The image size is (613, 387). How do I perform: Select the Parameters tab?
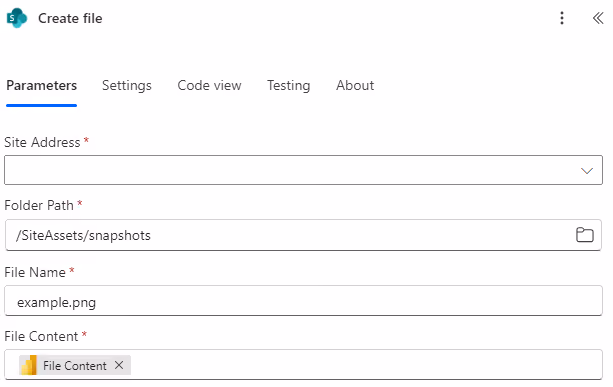pyautogui.click(x=41, y=85)
